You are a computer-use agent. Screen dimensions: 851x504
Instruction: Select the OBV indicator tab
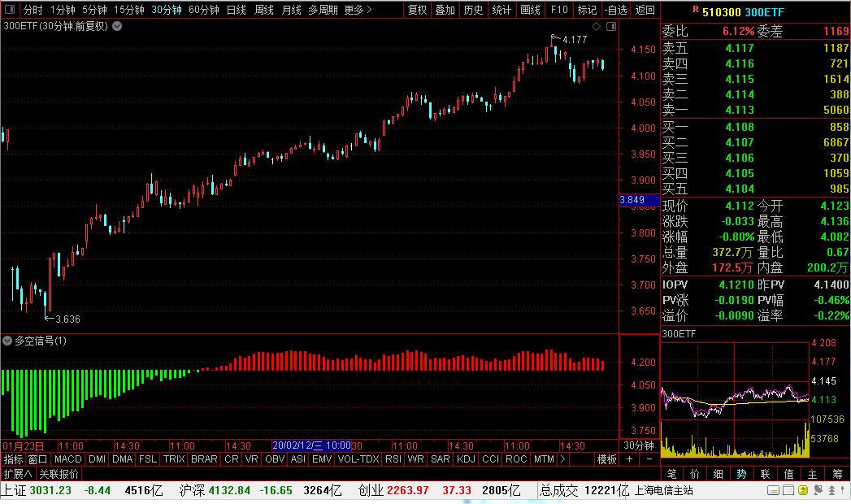275,459
